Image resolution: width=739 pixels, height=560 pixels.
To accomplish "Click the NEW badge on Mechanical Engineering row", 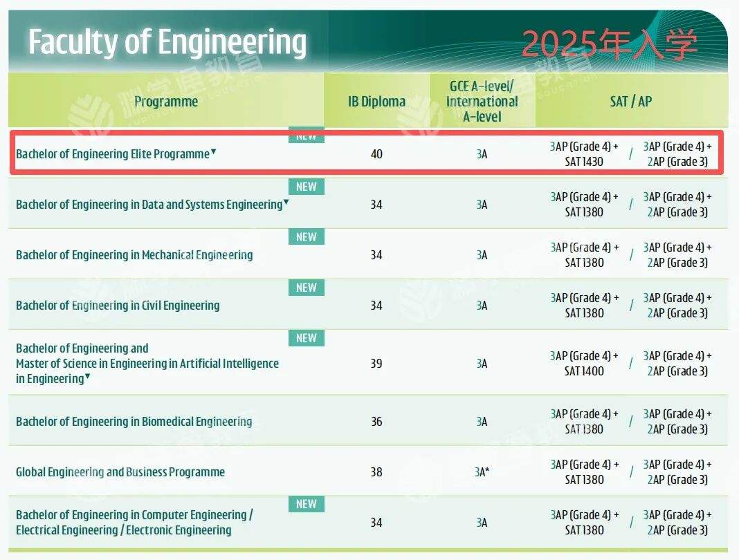I will pos(306,237).
